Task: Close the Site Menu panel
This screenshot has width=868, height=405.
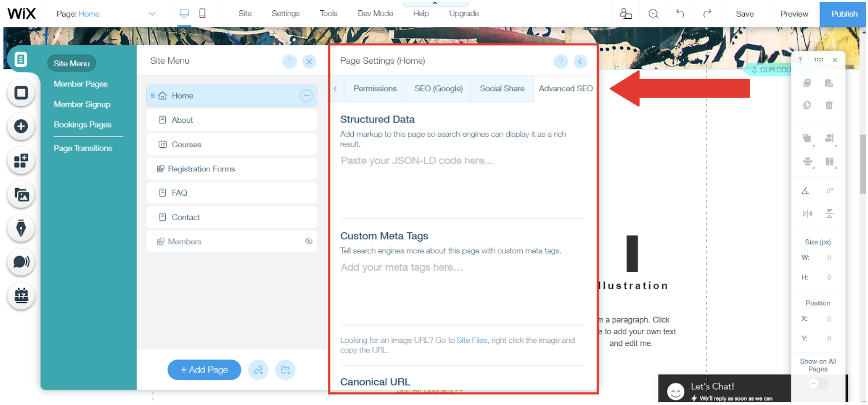Action: pyautogui.click(x=309, y=61)
